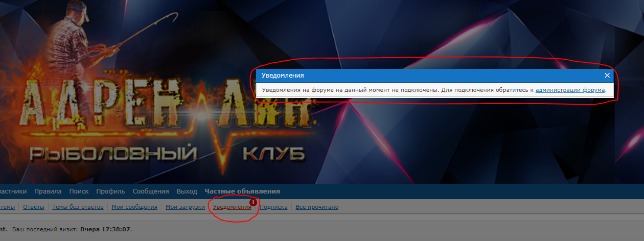Open Частные объявления in the navigation bar
The image size is (644, 241).
click(x=242, y=191)
